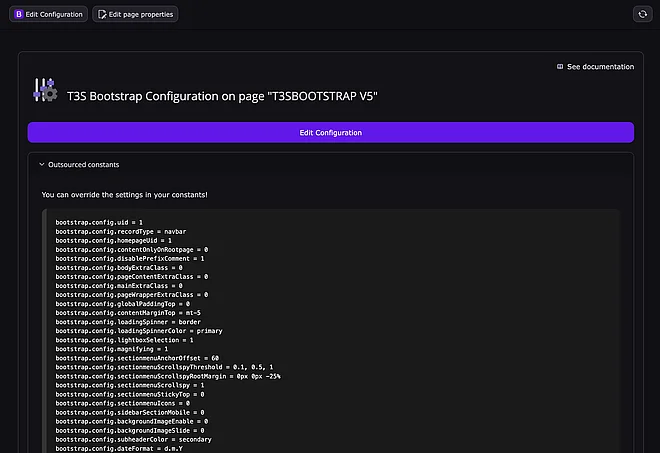
Task: Click the reload icon in the top-right corner
Action: point(642,14)
